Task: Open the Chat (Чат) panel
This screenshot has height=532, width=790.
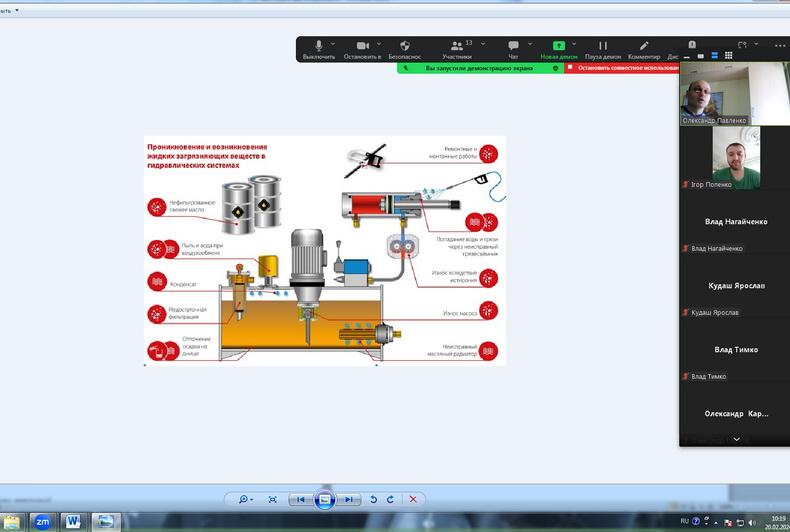Action: pos(513,47)
